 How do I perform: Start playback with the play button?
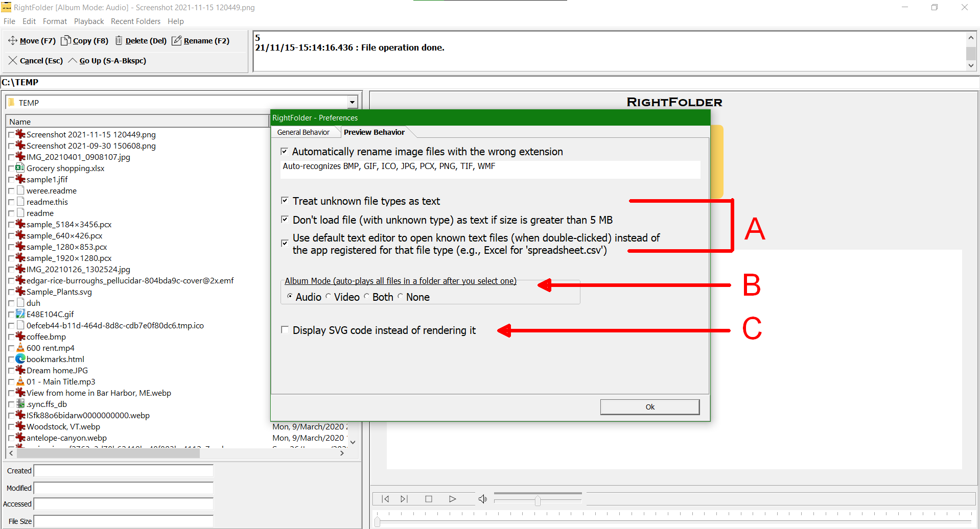452,499
